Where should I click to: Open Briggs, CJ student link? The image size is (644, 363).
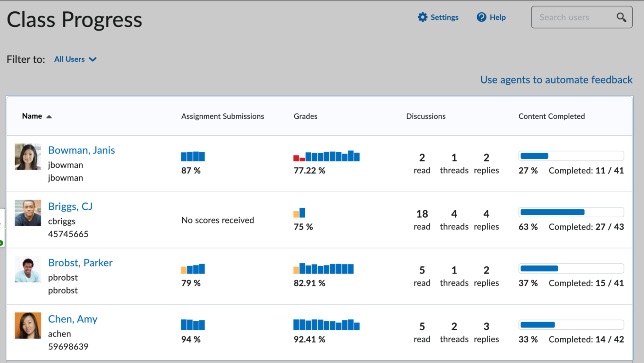[x=70, y=206]
